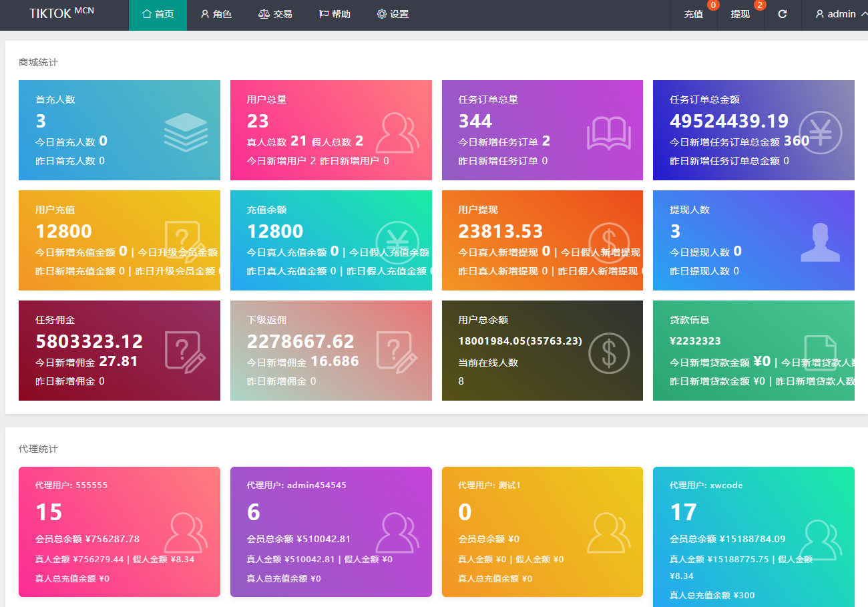Click the dollar icon on 用户总余额 card

tap(609, 353)
